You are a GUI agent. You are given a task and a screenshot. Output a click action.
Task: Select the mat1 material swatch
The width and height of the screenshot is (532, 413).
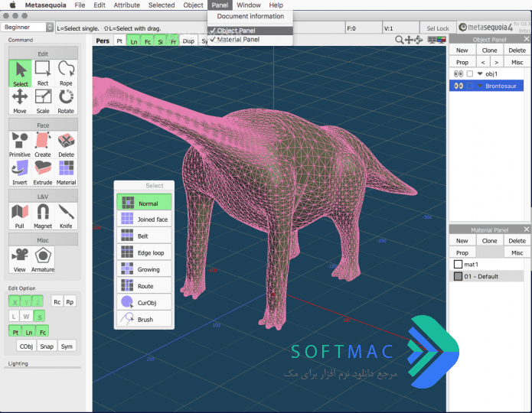(x=458, y=264)
